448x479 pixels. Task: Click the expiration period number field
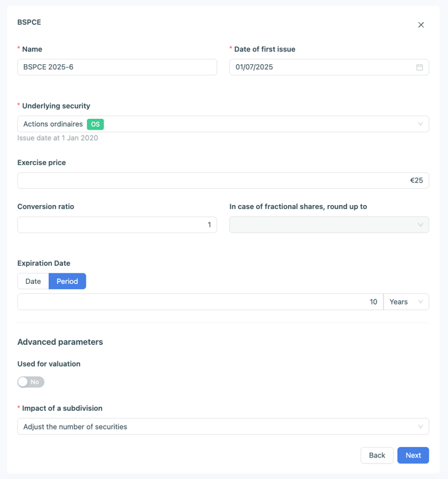point(200,302)
